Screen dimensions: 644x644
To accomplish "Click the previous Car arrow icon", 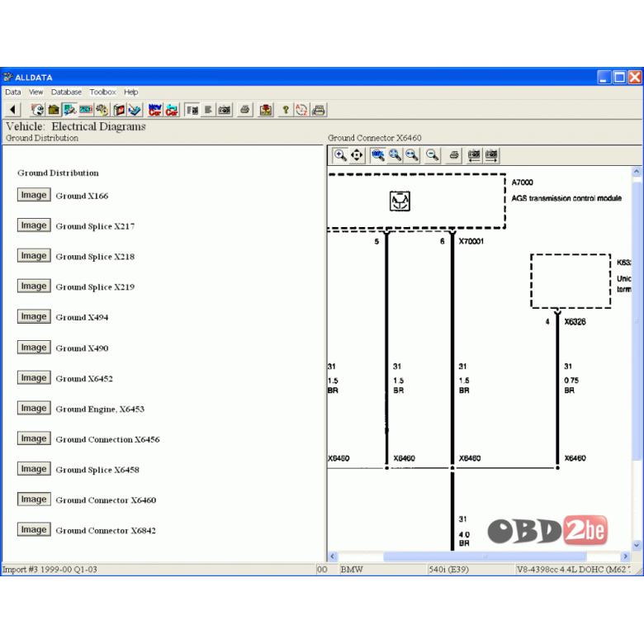I will point(171,110).
